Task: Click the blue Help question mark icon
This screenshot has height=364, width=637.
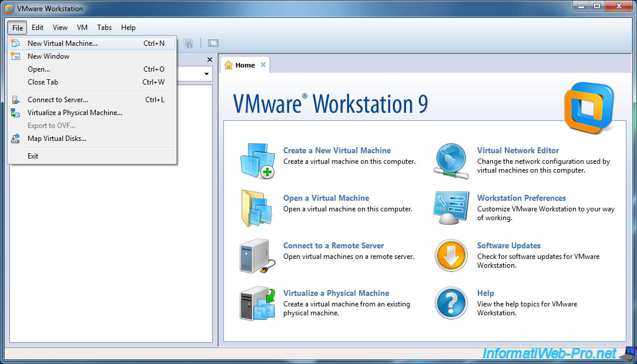Action: pyautogui.click(x=451, y=303)
